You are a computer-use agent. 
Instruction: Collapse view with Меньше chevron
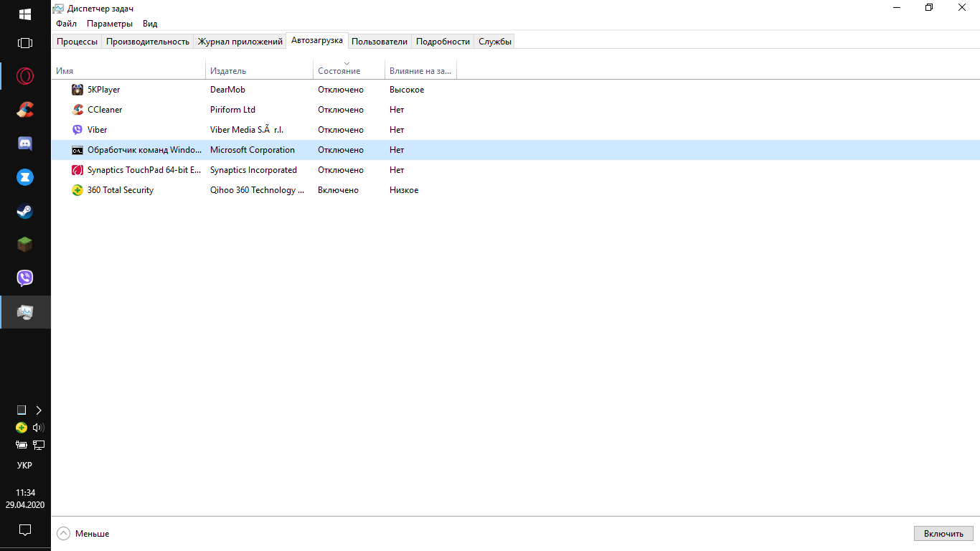[x=64, y=534]
